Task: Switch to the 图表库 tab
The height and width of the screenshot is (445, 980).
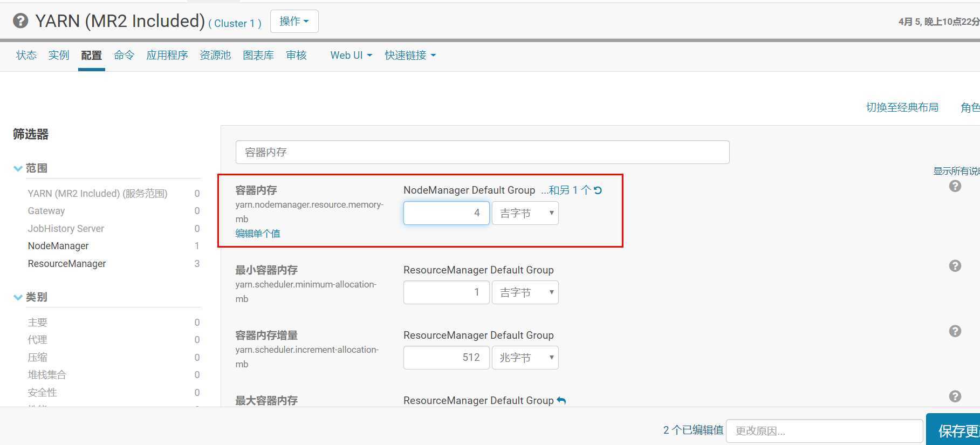Action: coord(258,55)
